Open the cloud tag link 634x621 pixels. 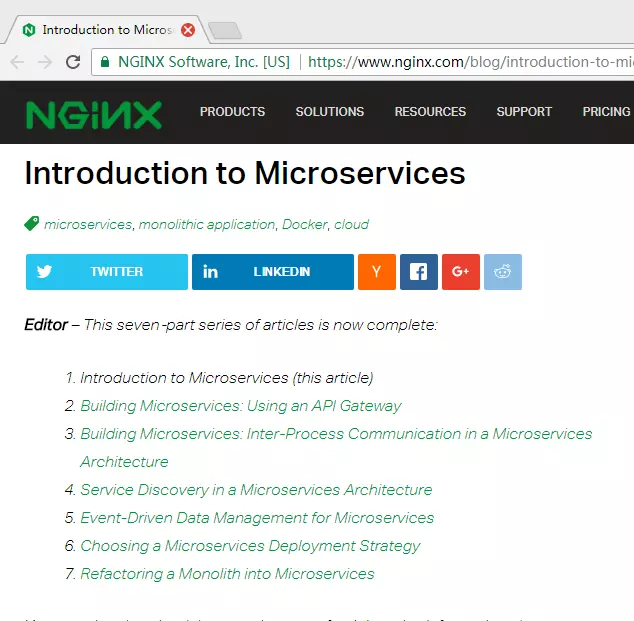point(351,224)
